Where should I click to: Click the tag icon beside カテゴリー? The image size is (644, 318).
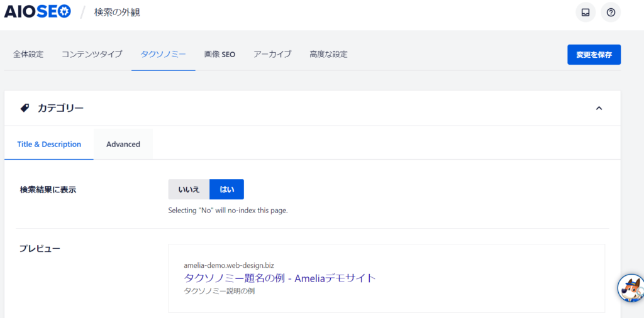(x=25, y=108)
